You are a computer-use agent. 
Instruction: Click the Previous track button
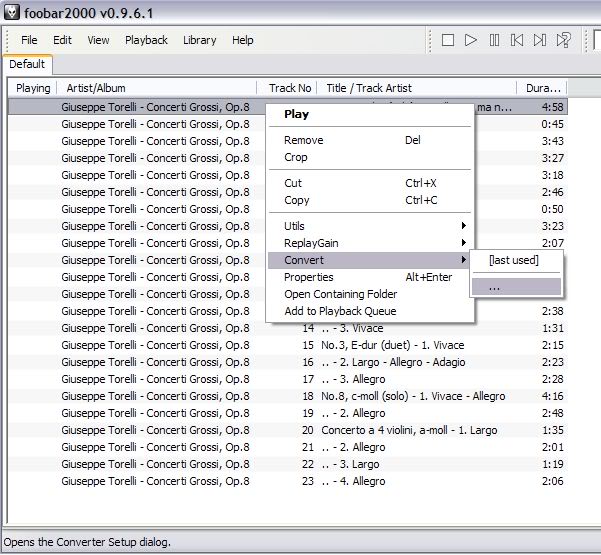(517, 40)
